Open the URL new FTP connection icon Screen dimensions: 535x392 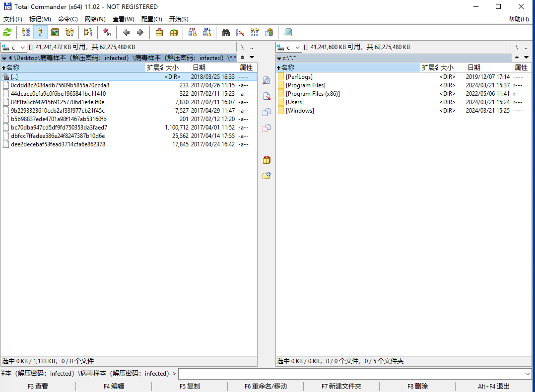tap(207, 32)
